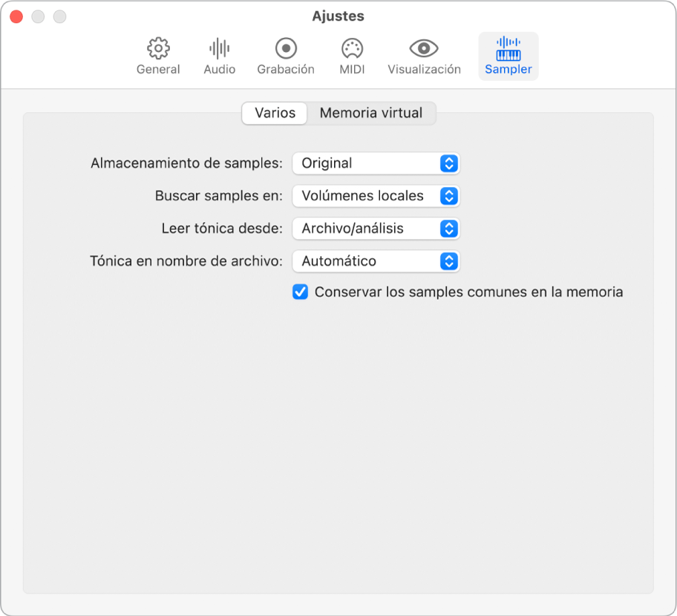Select the Varios tab
The image size is (677, 616).
(274, 113)
